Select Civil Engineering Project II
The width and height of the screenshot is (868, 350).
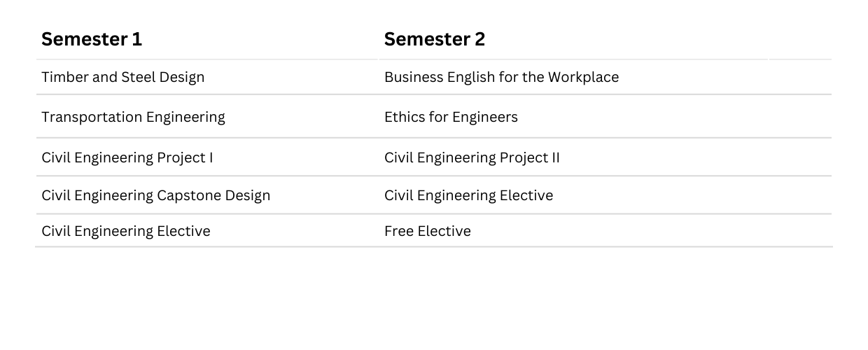pos(472,157)
